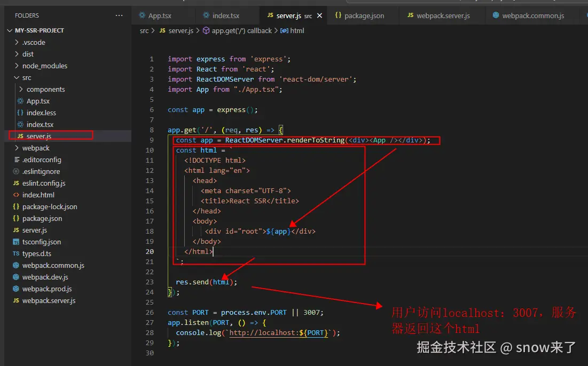
Task: Select server.js inside the src folder
Action: pyautogui.click(x=38, y=136)
